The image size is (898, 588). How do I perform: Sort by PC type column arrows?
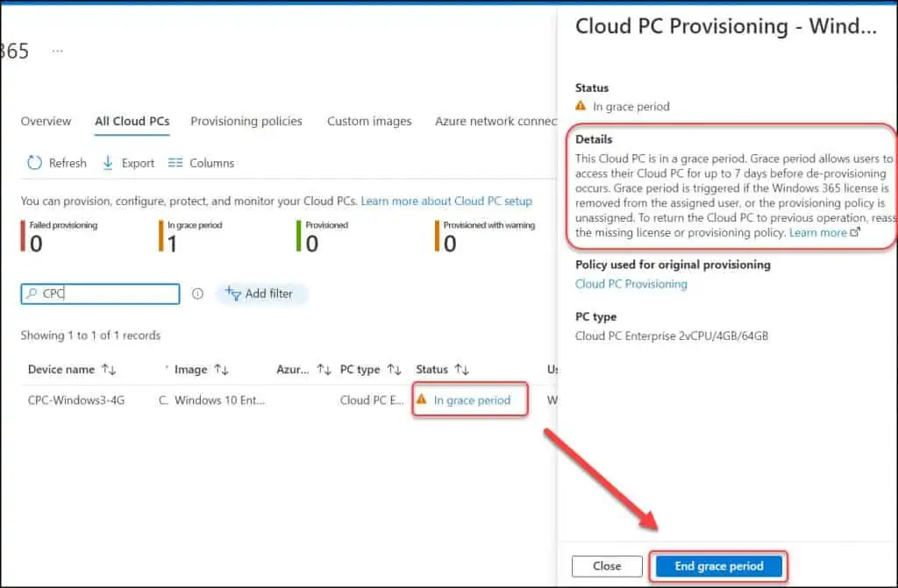(x=394, y=369)
